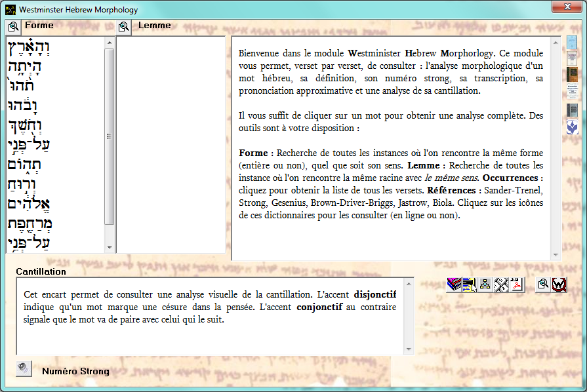The height and width of the screenshot is (392, 587).
Task: Click the Cantillation heading
Action: pyautogui.click(x=41, y=271)
